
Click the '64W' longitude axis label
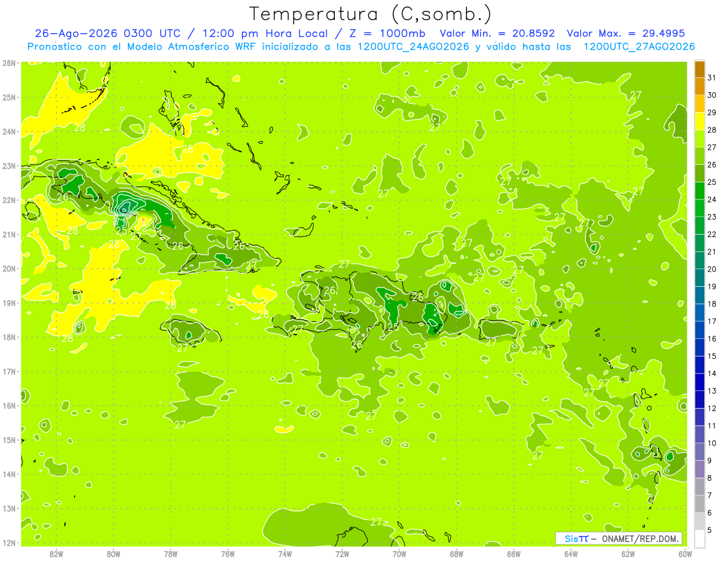tap(570, 554)
